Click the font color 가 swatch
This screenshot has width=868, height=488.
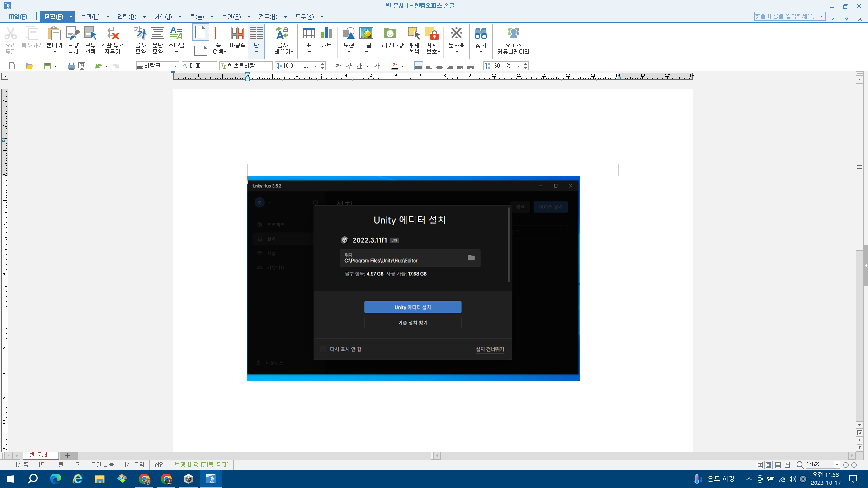click(395, 66)
